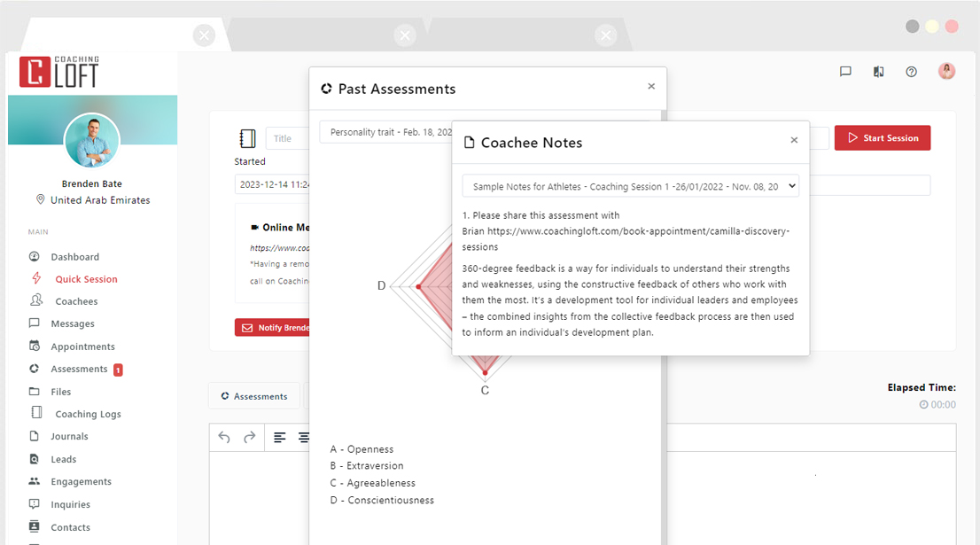
Task: Switch to the Assessments tab
Action: [254, 395]
